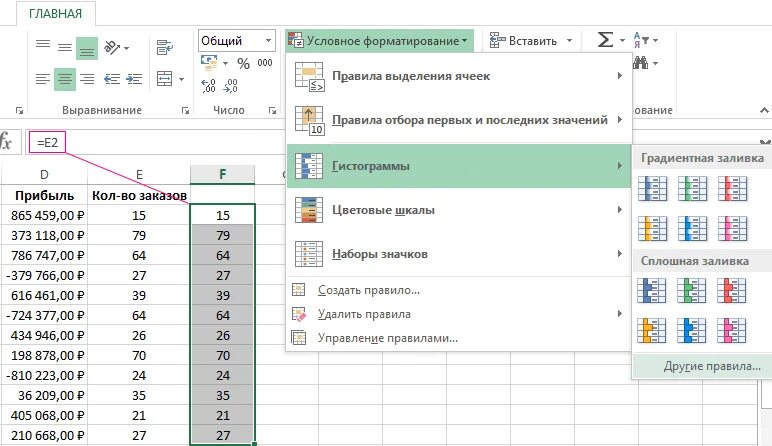
Task: Apply green solid fill data bar
Action: click(x=691, y=290)
